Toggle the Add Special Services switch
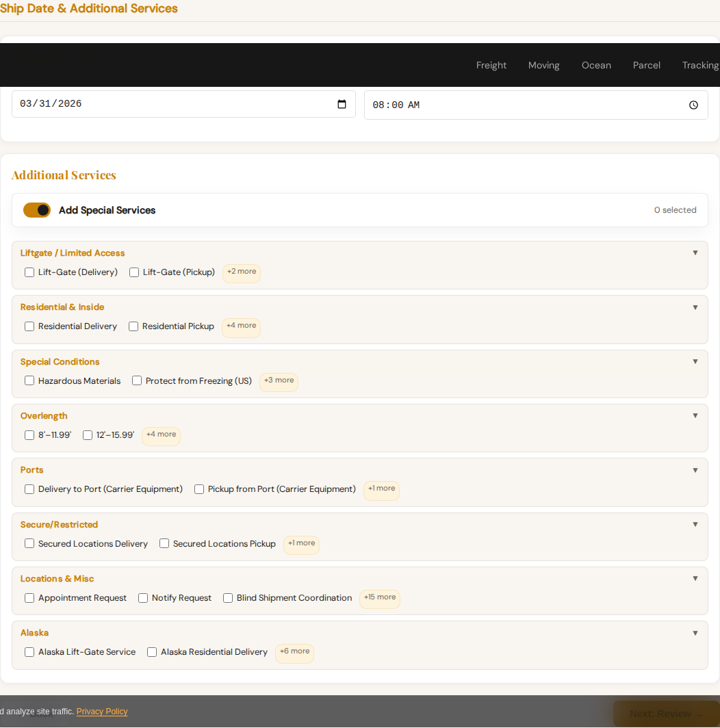 [37, 210]
